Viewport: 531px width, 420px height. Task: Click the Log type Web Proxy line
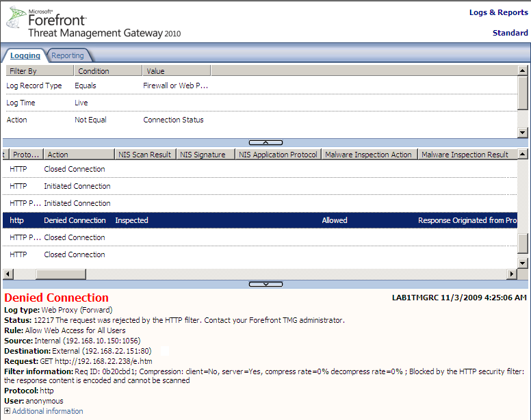coord(58,310)
